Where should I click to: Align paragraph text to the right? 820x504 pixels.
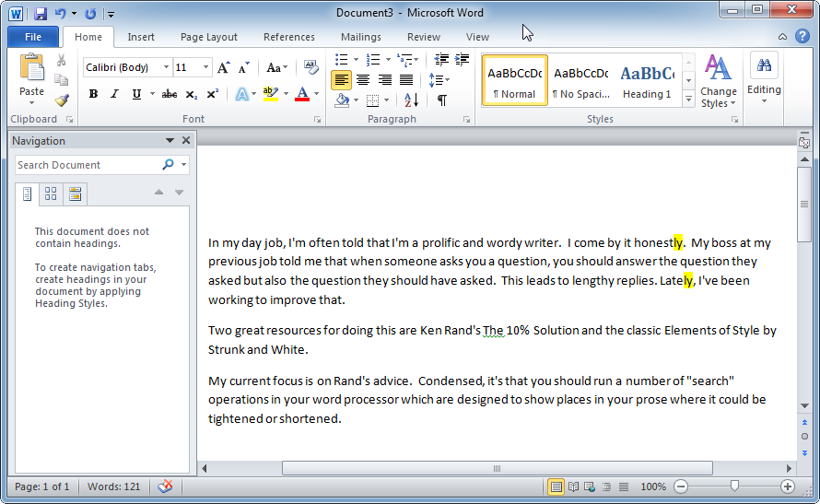tap(384, 80)
